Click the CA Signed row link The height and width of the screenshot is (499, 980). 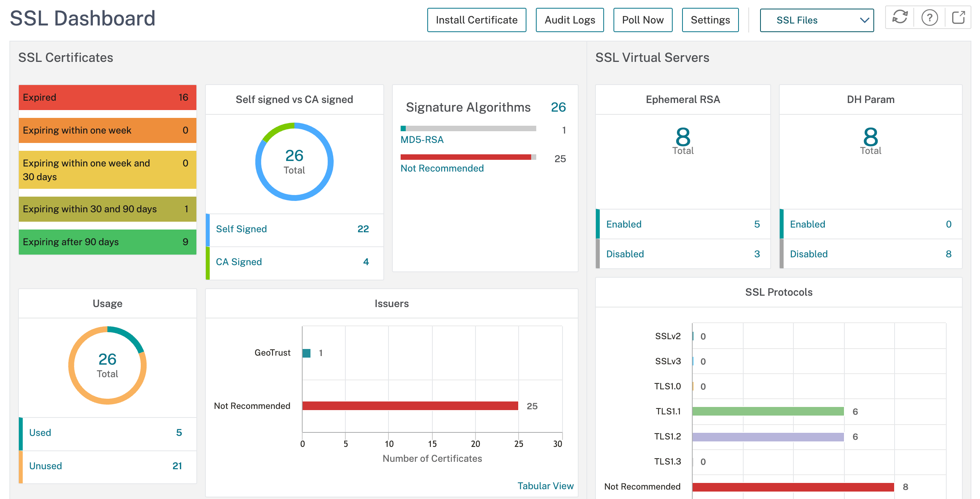click(239, 262)
